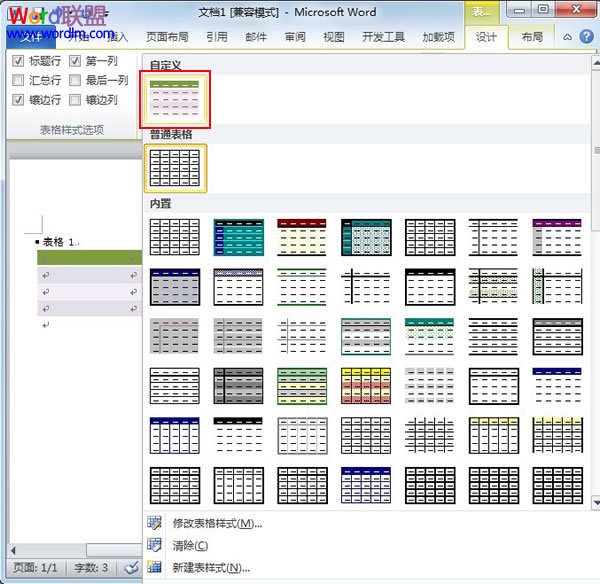The height and width of the screenshot is (584, 600).
Task: Select the custom green-header table style
Action: coord(175,99)
